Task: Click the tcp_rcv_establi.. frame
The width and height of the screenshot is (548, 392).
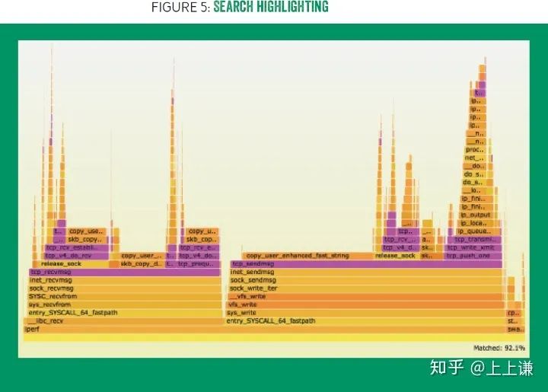Action: pyautogui.click(x=77, y=247)
